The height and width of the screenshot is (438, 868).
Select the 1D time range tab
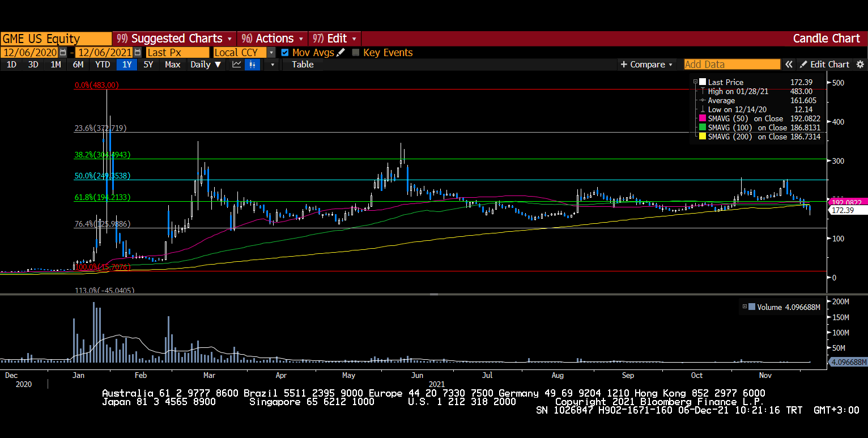coord(11,65)
